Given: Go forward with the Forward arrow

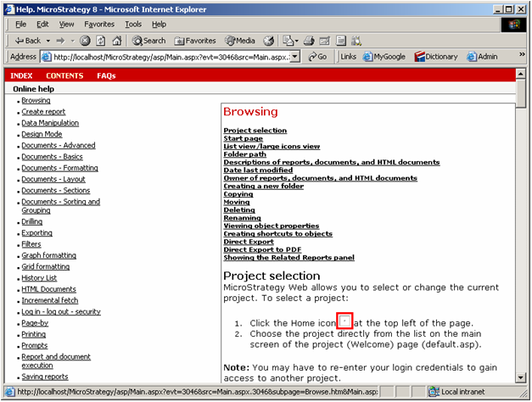Looking at the screenshot, I should (x=61, y=41).
